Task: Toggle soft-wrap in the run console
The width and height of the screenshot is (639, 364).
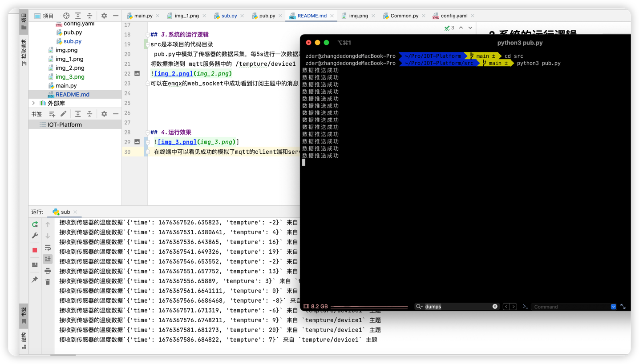Action: pos(48,248)
